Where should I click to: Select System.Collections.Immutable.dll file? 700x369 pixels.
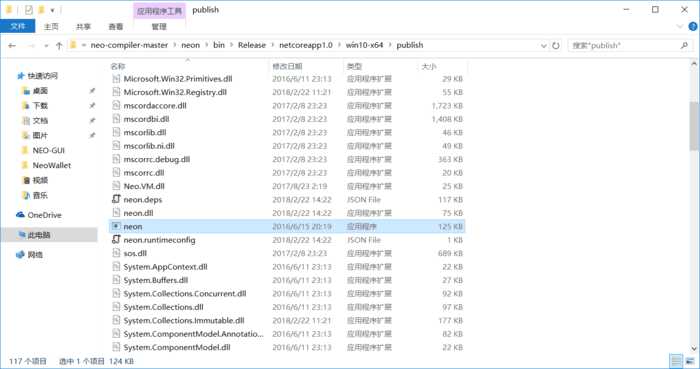click(x=287, y=320)
